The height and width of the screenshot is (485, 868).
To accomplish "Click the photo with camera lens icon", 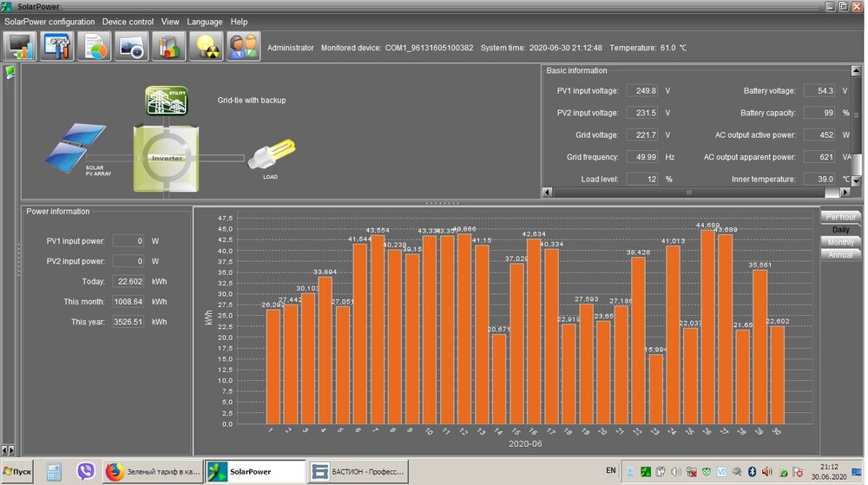I will [132, 47].
